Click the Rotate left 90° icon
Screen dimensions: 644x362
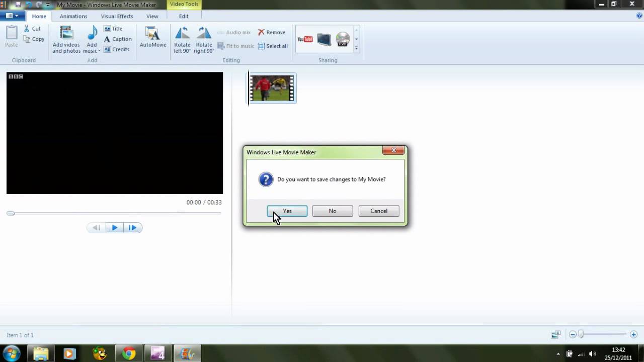[x=182, y=34]
